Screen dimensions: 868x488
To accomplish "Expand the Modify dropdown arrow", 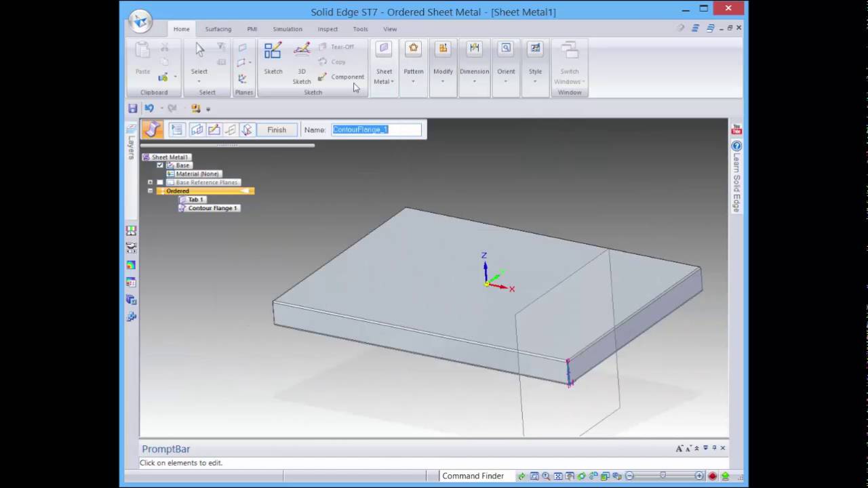I will [443, 81].
